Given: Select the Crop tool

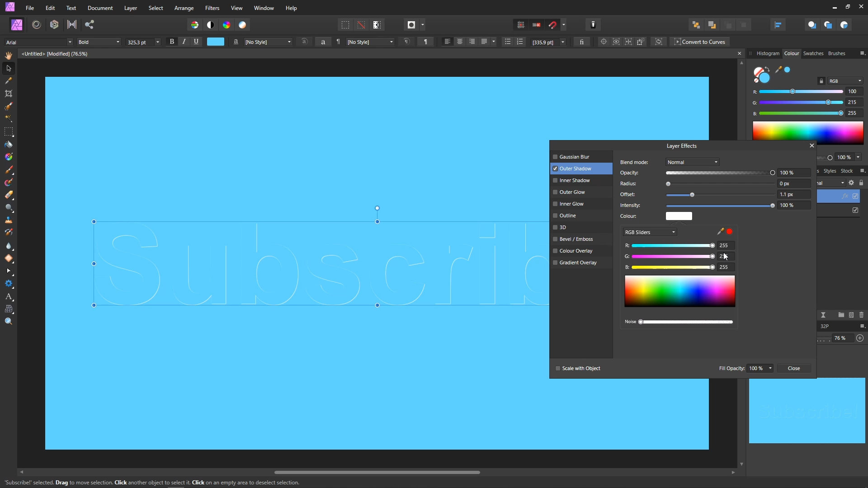Looking at the screenshot, I should (x=9, y=94).
